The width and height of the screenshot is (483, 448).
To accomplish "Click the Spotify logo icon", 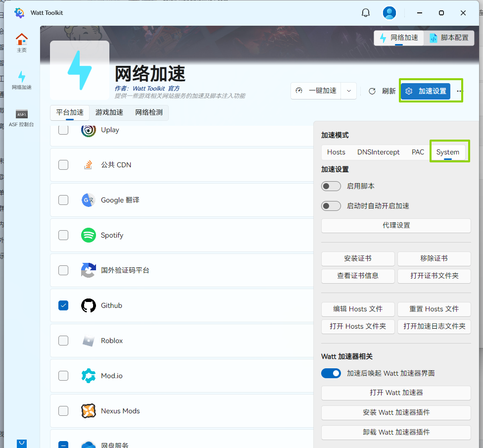I will 89,235.
